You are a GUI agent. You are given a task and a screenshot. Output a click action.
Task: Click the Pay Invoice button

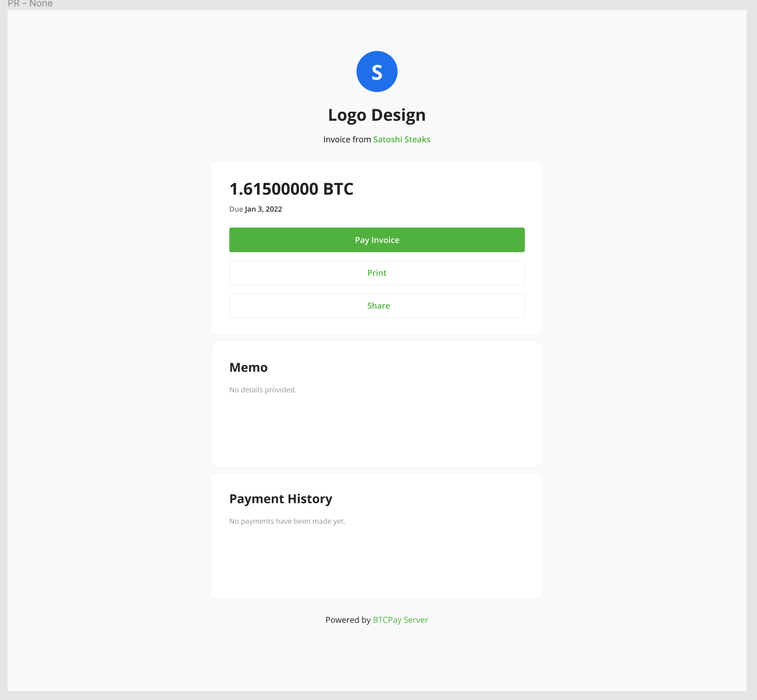coord(377,240)
